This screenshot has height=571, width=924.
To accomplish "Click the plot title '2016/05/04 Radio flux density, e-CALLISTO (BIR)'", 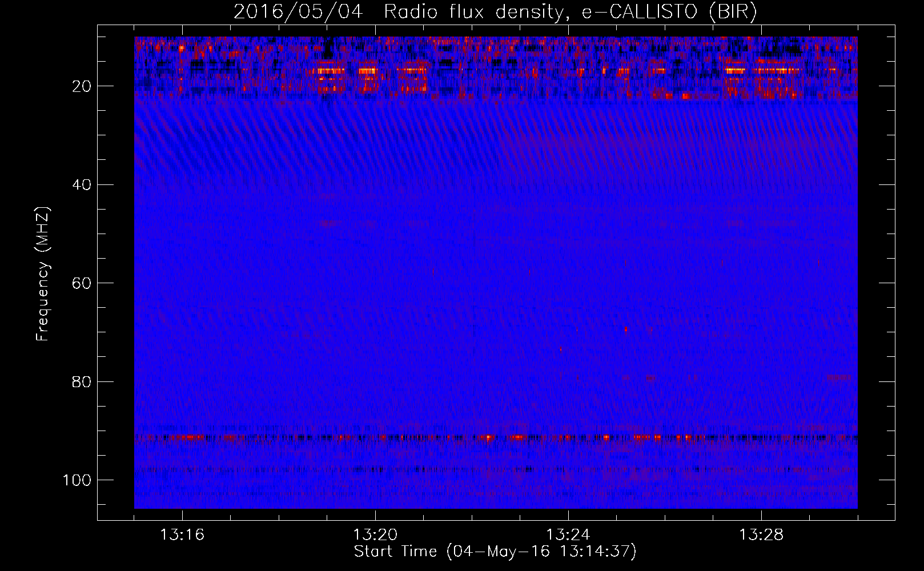I will coord(495,12).
